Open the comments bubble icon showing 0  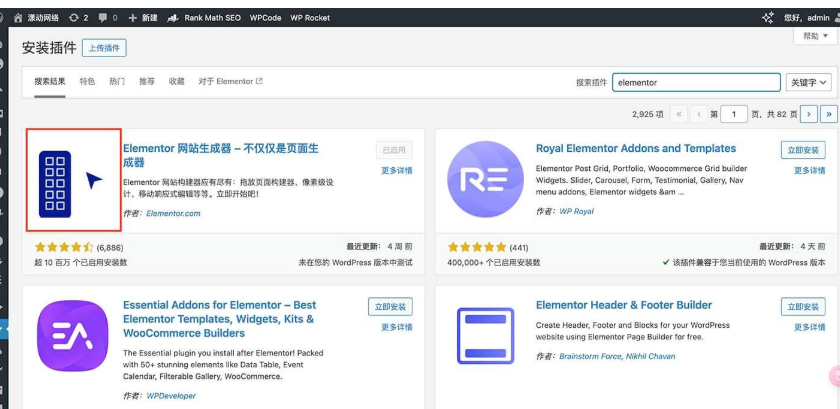(103, 18)
